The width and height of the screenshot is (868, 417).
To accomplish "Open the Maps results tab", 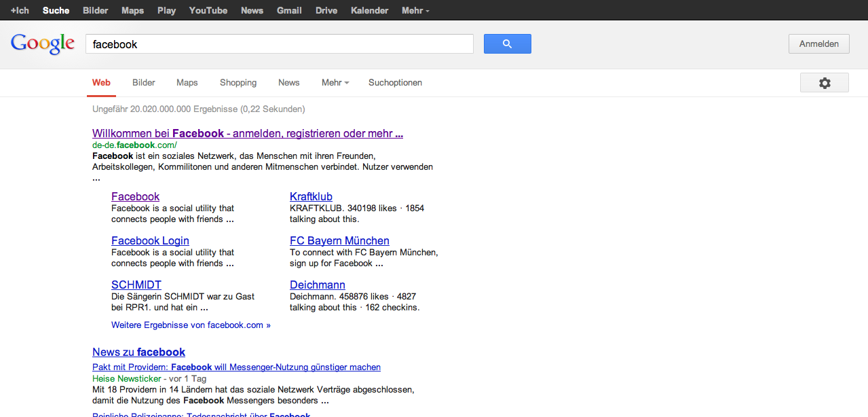I will coord(187,83).
